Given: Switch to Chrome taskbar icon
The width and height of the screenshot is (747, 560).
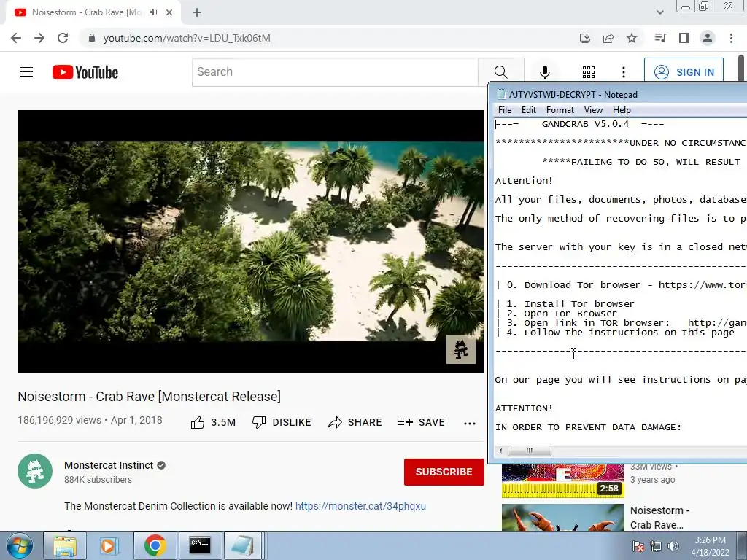Looking at the screenshot, I should pyautogui.click(x=155, y=545).
